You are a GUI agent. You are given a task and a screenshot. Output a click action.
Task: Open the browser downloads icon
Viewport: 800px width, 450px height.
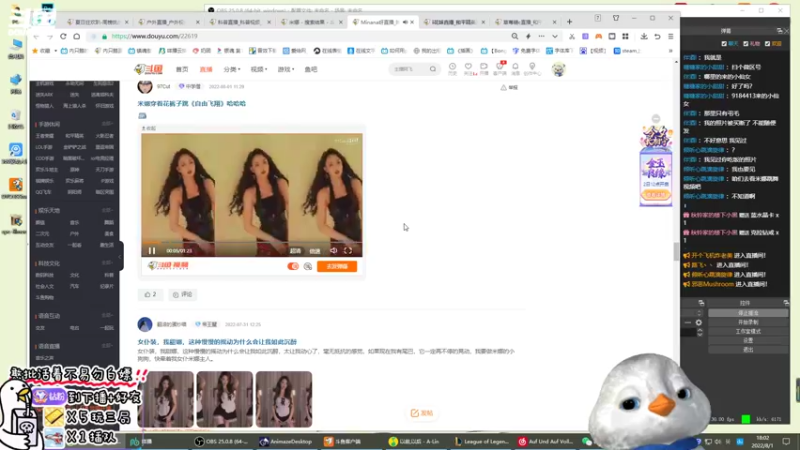644,36
